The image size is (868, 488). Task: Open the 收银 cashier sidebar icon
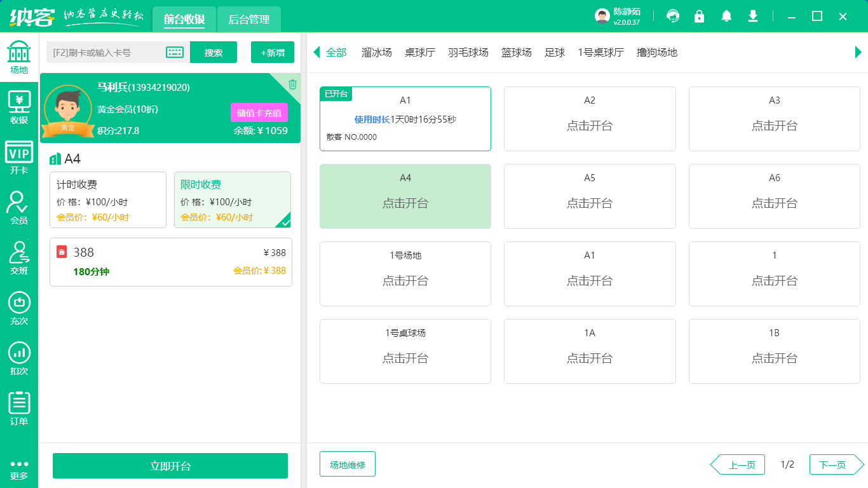click(19, 107)
